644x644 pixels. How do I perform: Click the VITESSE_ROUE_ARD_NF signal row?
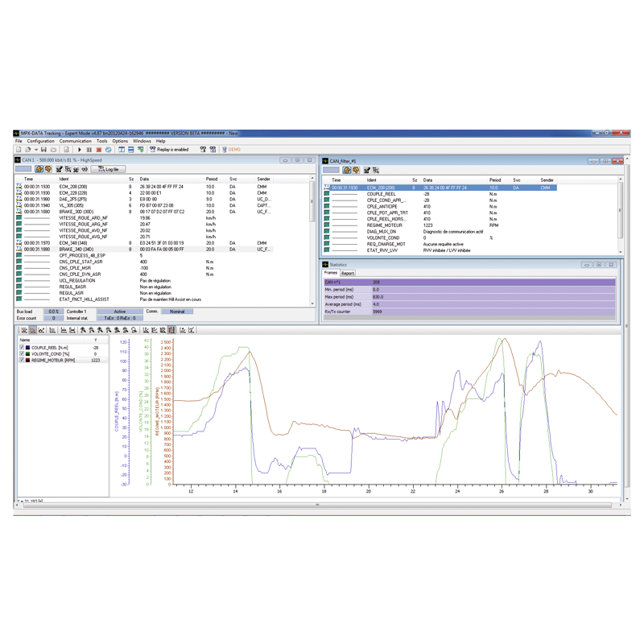coord(144,218)
